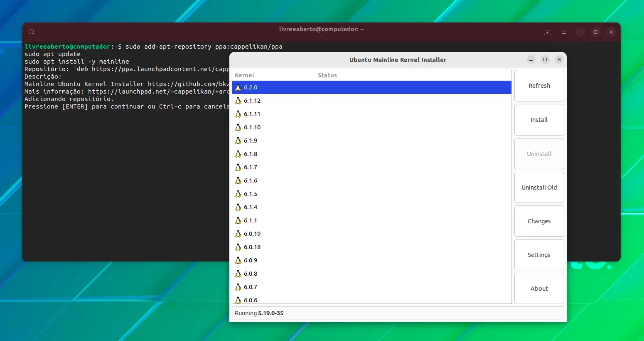Click the penguin icon beside kernel 6.1.10

click(238, 127)
